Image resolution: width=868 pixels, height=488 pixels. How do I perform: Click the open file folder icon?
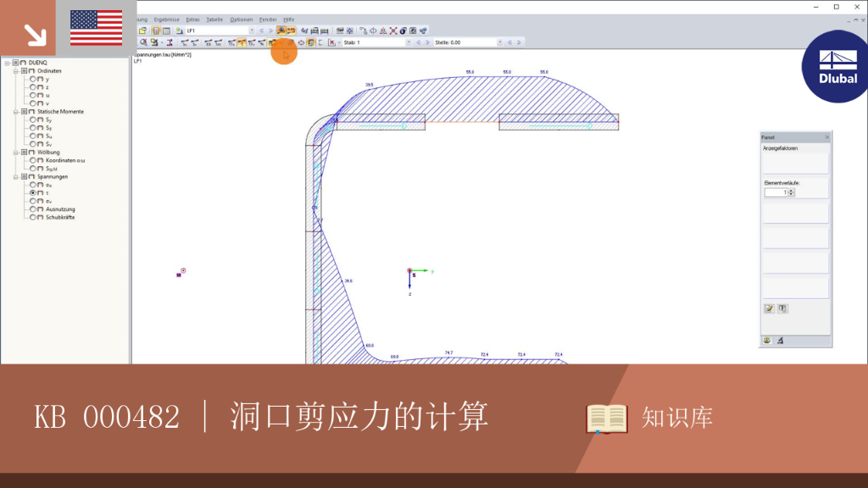pos(142,31)
